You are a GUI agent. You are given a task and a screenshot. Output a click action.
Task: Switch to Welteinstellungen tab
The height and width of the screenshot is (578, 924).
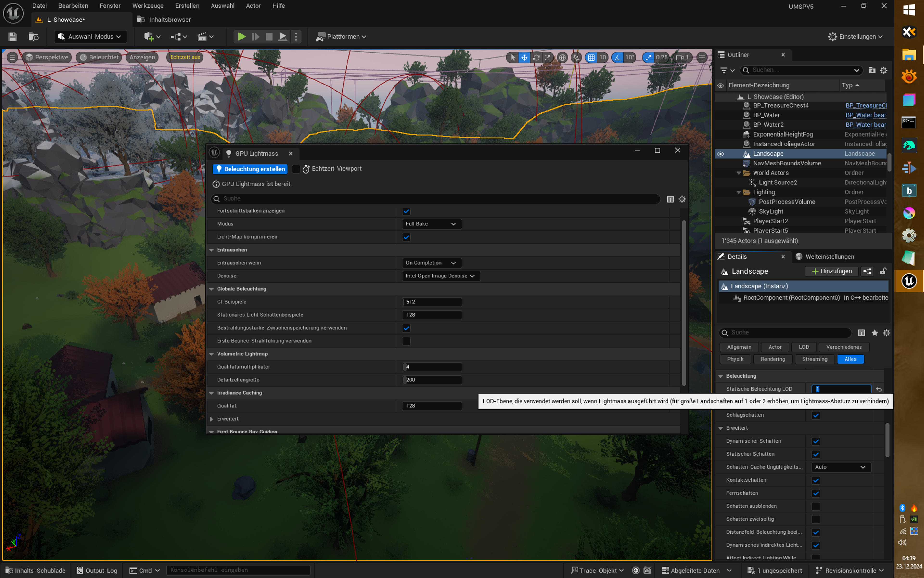825,257
